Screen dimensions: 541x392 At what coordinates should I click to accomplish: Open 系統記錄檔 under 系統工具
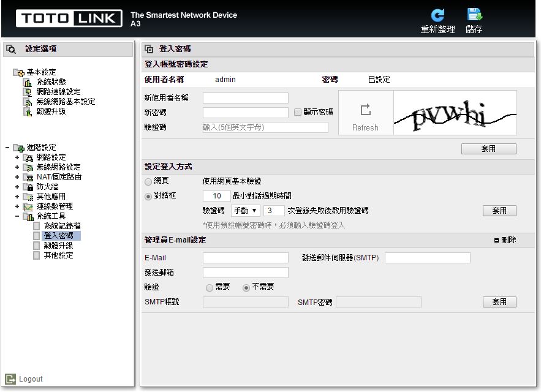click(62, 226)
